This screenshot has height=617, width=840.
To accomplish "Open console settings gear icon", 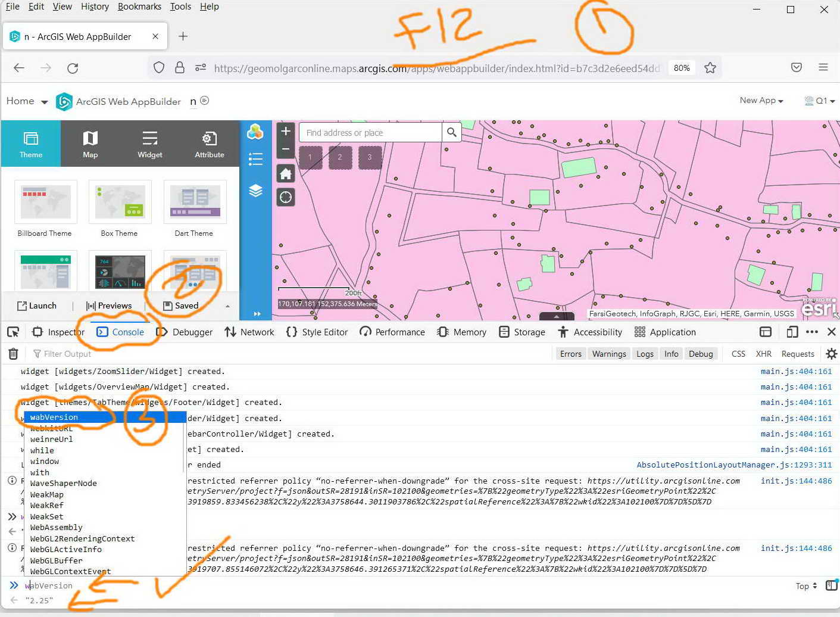I will 831,354.
